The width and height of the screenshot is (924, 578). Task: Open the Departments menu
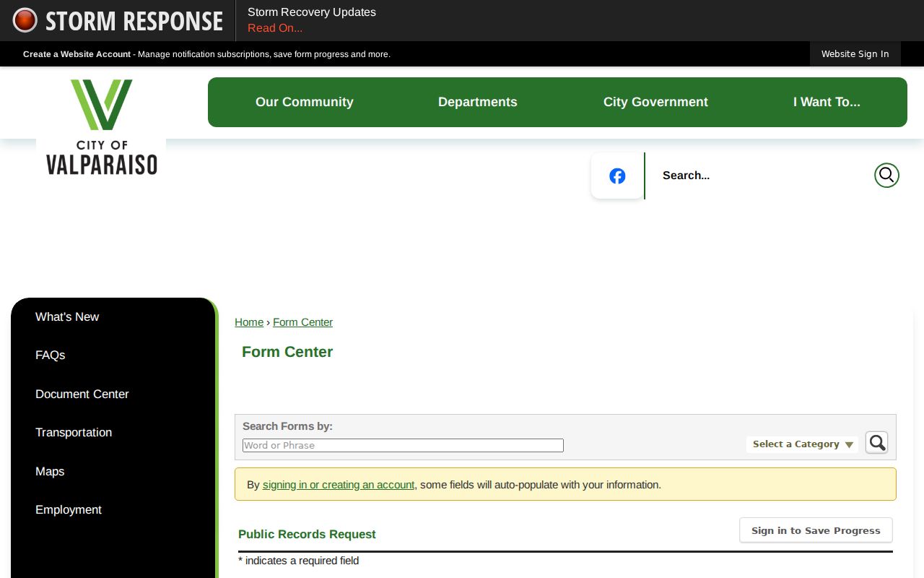point(478,102)
